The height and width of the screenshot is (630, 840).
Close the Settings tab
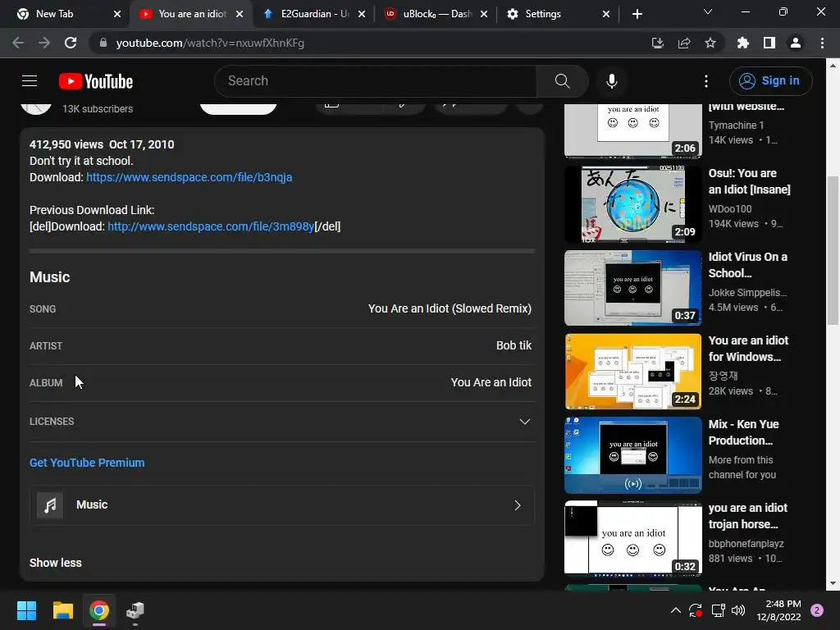point(606,14)
